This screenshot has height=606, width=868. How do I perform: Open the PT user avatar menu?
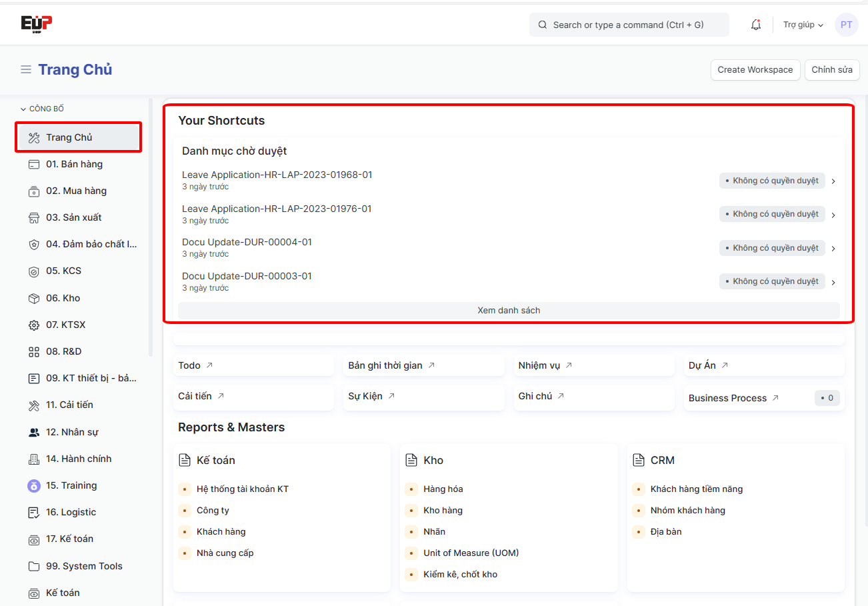click(846, 25)
